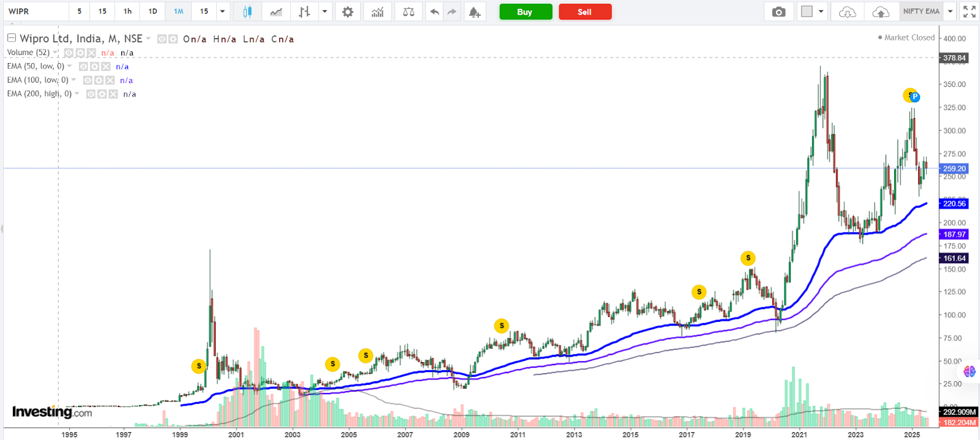Click the S split marker near 2010

(502, 326)
